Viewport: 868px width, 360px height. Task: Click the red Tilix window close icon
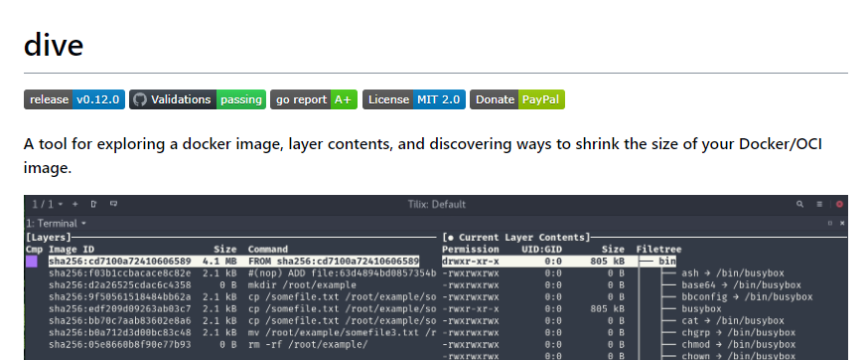click(x=839, y=204)
